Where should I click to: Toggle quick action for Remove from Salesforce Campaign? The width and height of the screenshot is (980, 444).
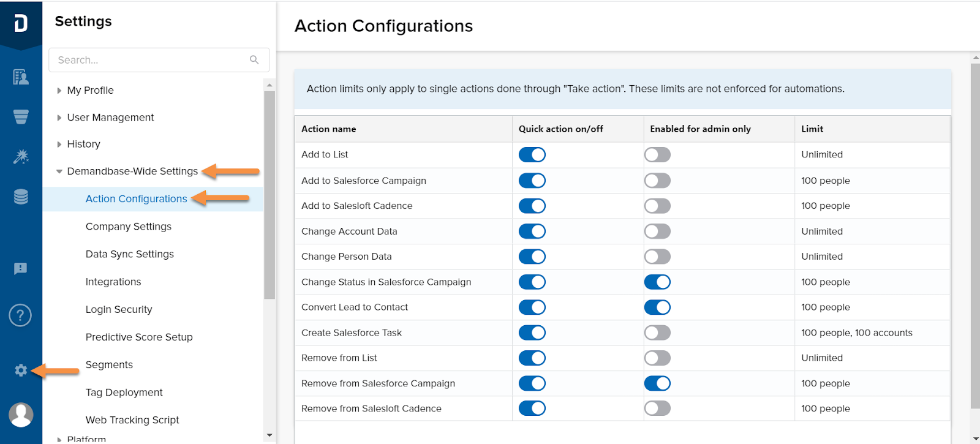click(x=532, y=383)
